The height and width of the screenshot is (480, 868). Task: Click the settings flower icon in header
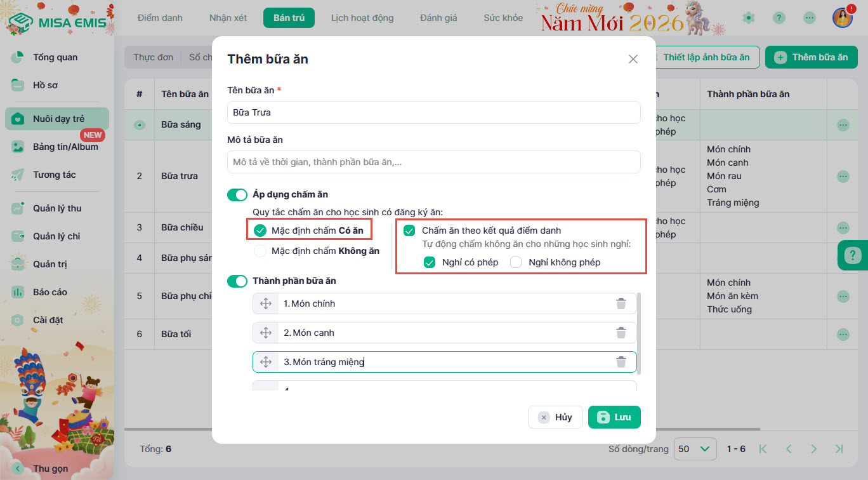749,18
